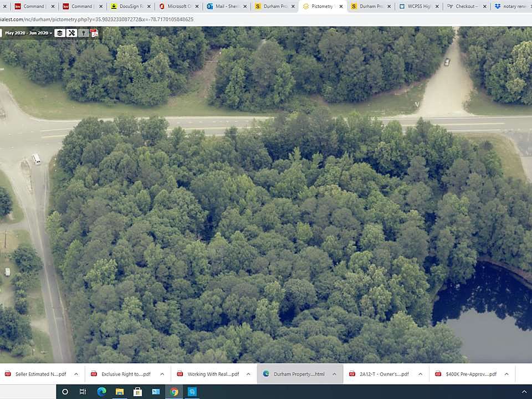This screenshot has width=532, height=399.
Task: Select the active Pictometry tab
Action: click(x=323, y=7)
